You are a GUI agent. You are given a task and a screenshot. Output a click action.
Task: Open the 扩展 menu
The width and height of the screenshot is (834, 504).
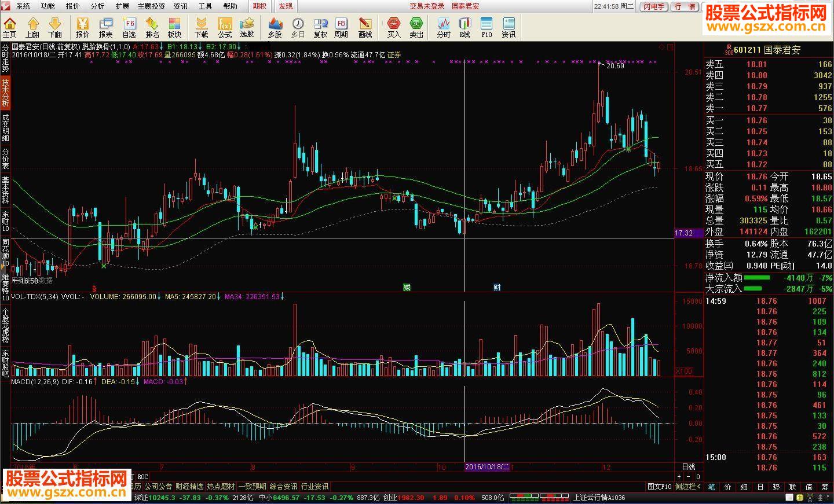pyautogui.click(x=122, y=6)
